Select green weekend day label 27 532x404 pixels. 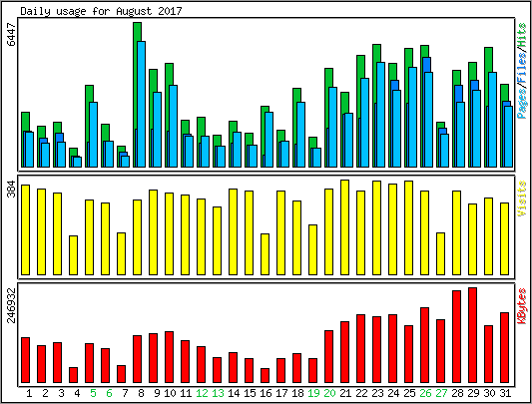point(441,393)
